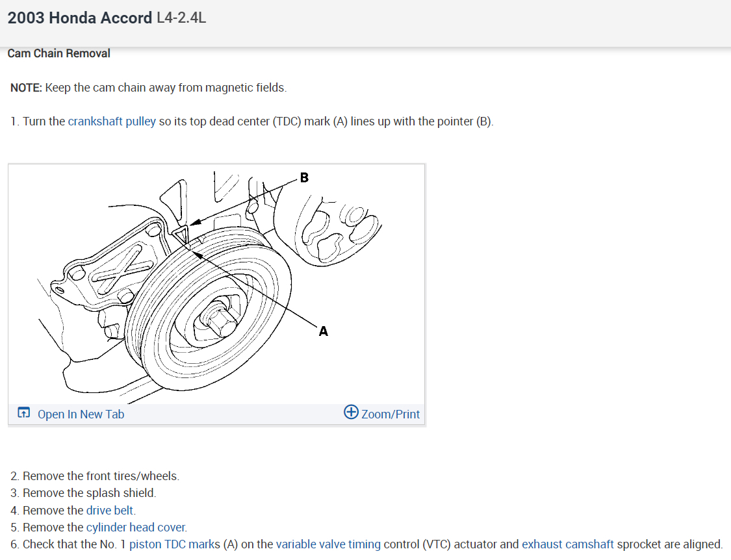Click the crankshaft pulley diagram image
The width and height of the screenshot is (731, 560).
pyautogui.click(x=216, y=285)
